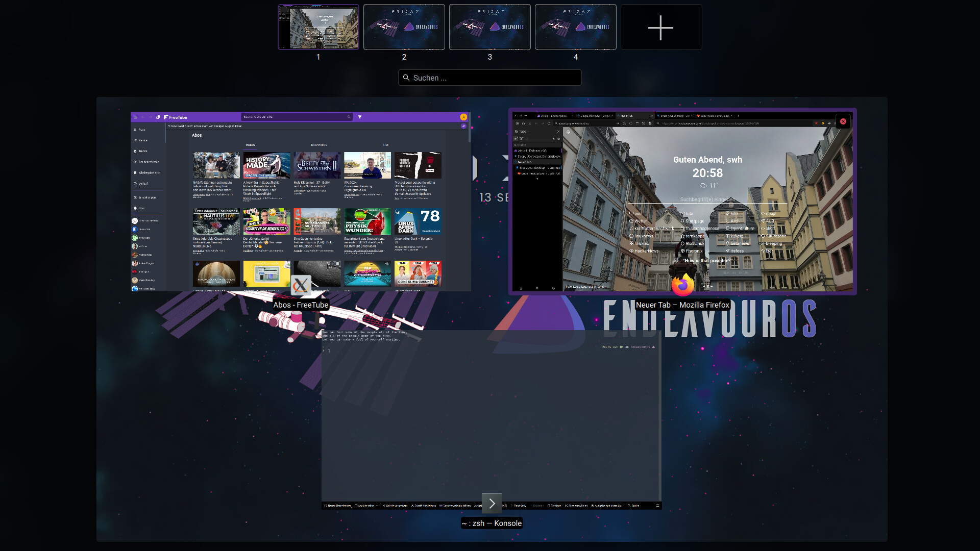
Task: Open 'Startpage' link on new tab page
Action: tap(693, 221)
